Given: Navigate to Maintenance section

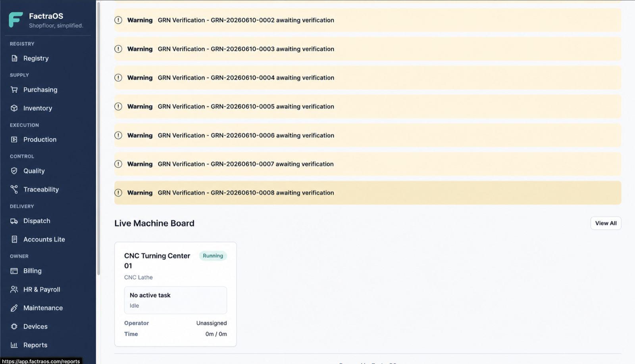Looking at the screenshot, I should point(48,308).
